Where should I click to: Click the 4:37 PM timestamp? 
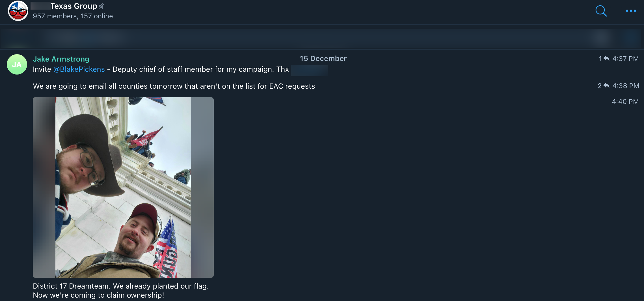click(626, 59)
